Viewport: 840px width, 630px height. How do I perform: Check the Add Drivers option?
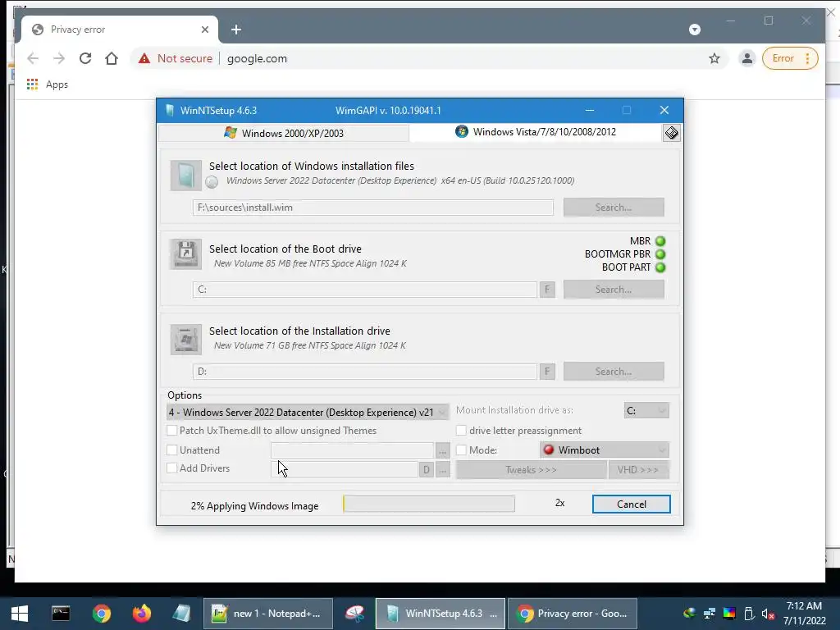tap(172, 468)
